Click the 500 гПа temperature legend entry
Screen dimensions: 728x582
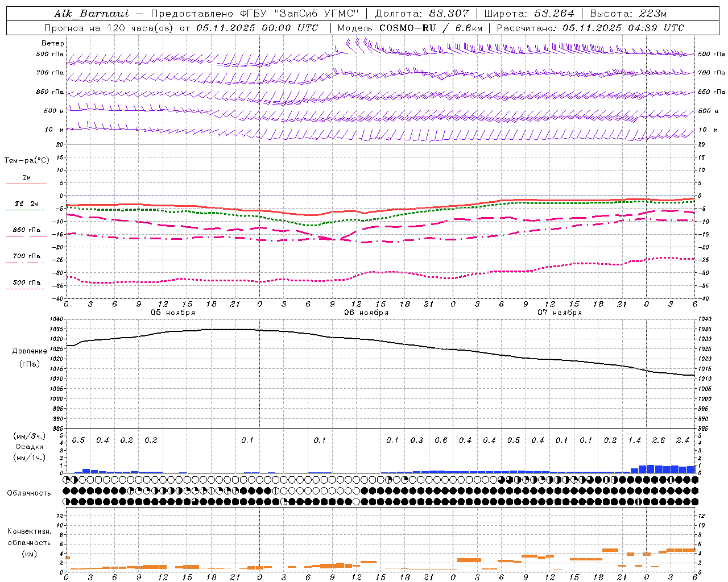[x=27, y=282]
